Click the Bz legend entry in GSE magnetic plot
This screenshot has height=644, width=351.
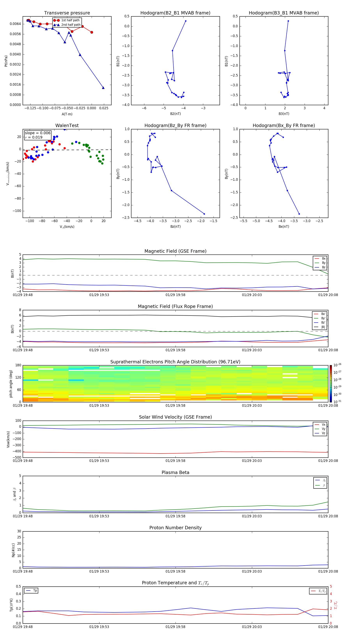point(320,267)
